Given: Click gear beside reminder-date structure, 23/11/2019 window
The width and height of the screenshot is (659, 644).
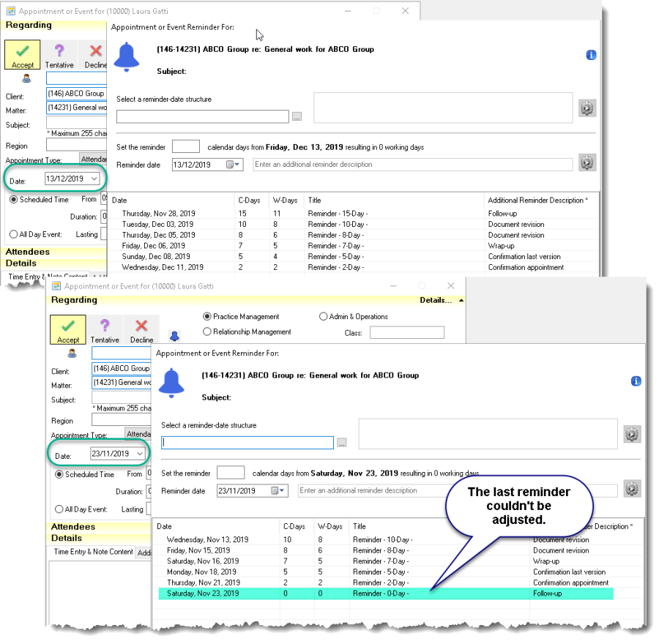Looking at the screenshot, I should click(632, 435).
